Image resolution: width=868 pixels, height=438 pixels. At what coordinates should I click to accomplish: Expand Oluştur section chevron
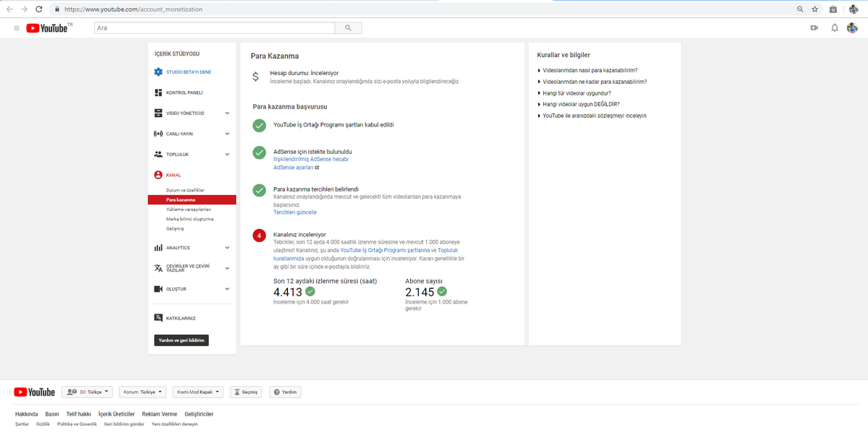pos(227,289)
